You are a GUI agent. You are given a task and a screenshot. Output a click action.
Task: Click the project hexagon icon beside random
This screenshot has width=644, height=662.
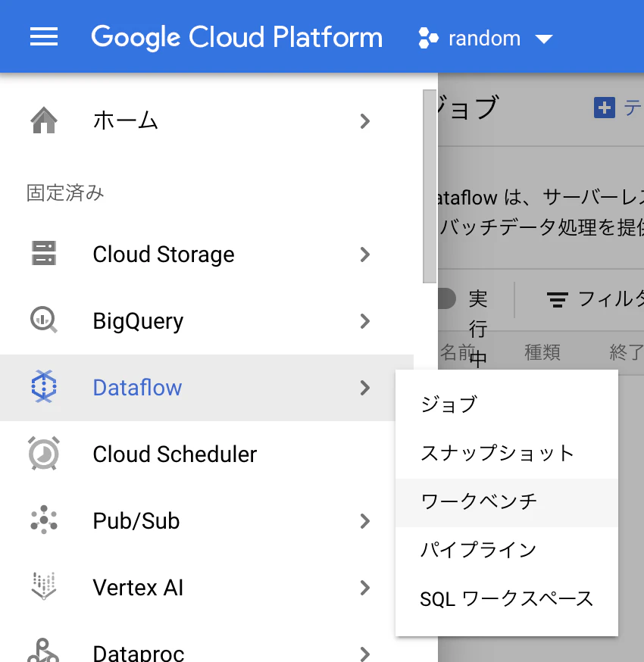click(428, 39)
